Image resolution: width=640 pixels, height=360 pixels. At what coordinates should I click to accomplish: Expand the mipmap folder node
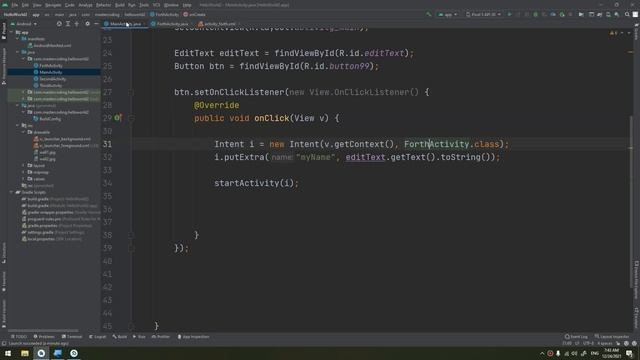(x=24, y=172)
